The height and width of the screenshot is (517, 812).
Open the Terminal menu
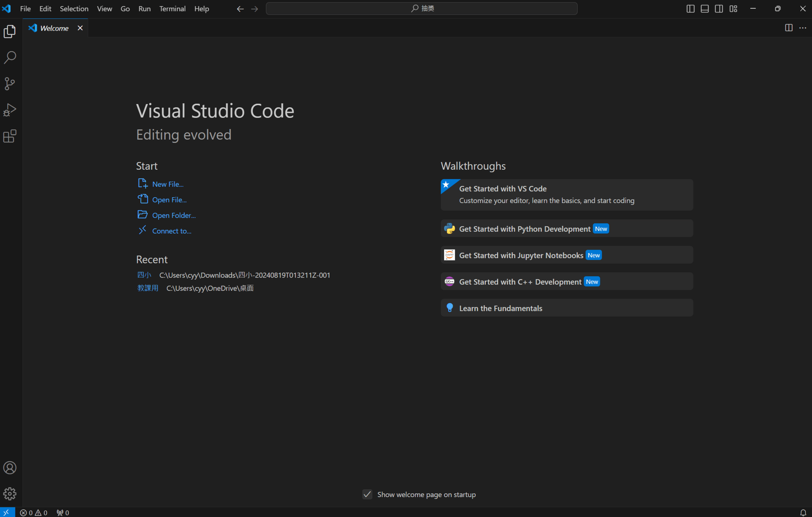coord(172,8)
